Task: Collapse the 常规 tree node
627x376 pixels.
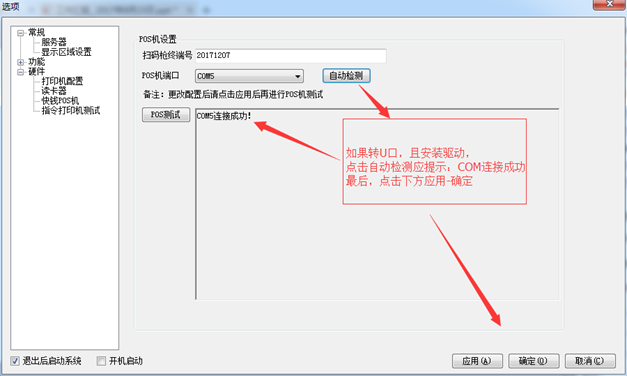Action: pyautogui.click(x=20, y=33)
